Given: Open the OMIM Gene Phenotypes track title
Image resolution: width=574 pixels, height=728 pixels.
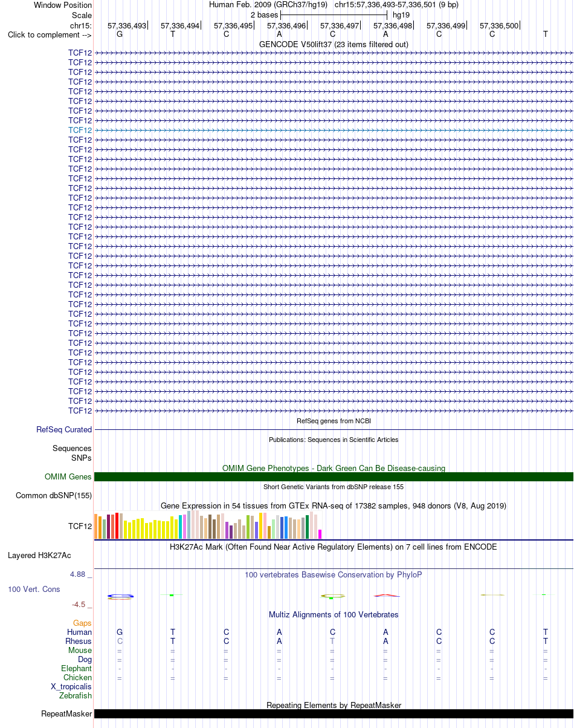Looking at the screenshot, I should 334,468.
